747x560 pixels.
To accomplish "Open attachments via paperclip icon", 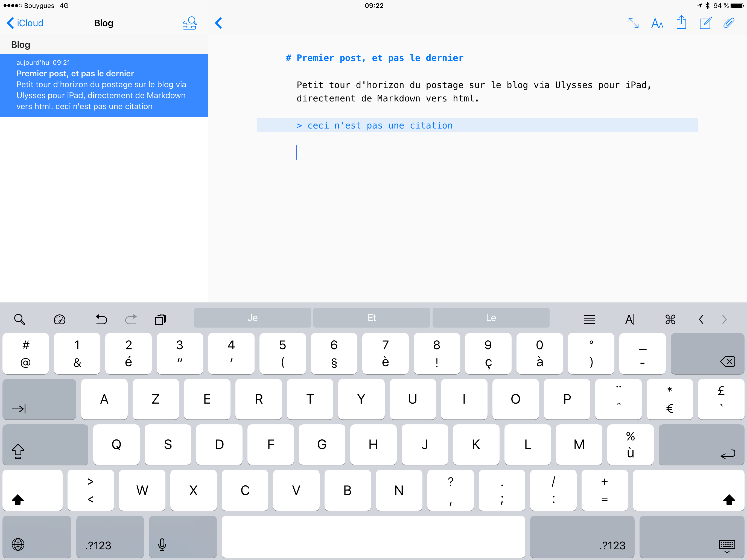I will pyautogui.click(x=729, y=23).
